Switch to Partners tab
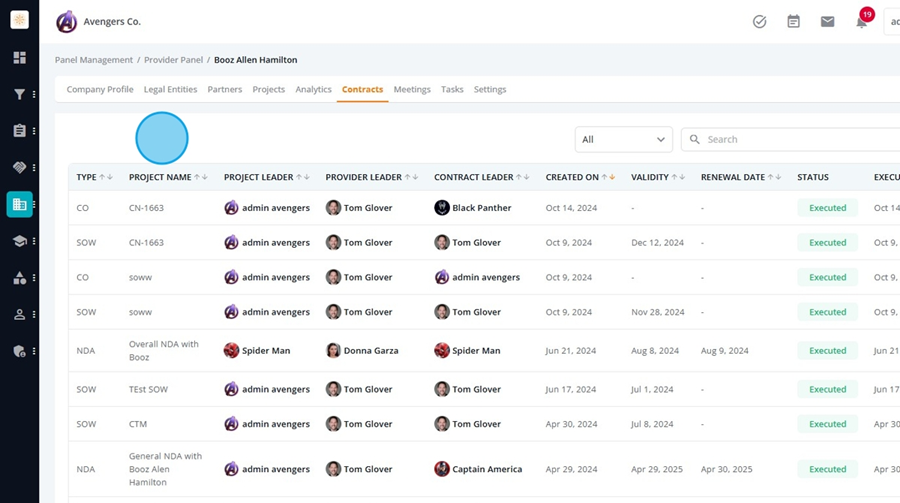The width and height of the screenshot is (900, 503). [224, 90]
